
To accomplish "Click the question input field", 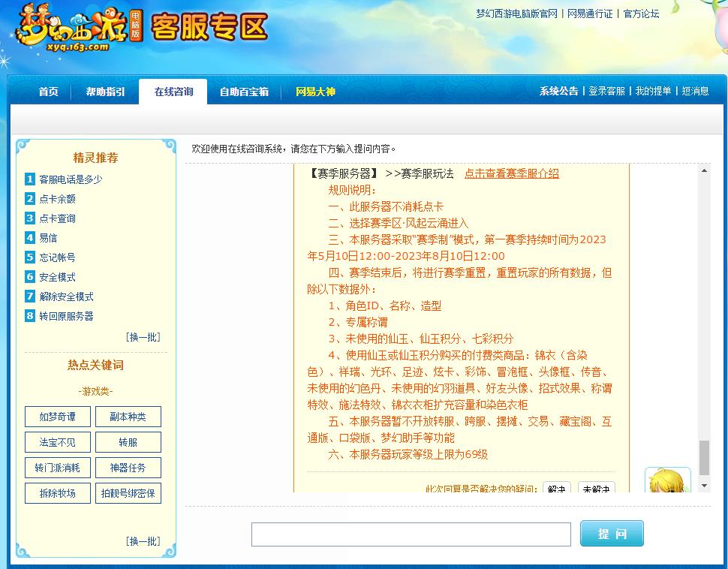I will [x=411, y=534].
